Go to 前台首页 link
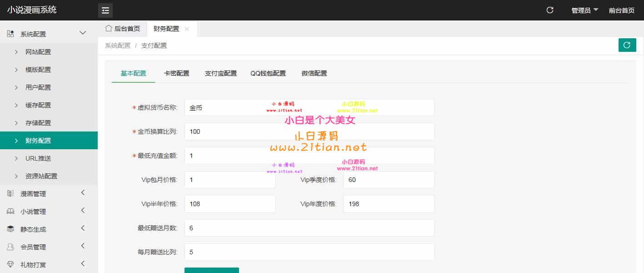The width and height of the screenshot is (644, 273). click(621, 10)
